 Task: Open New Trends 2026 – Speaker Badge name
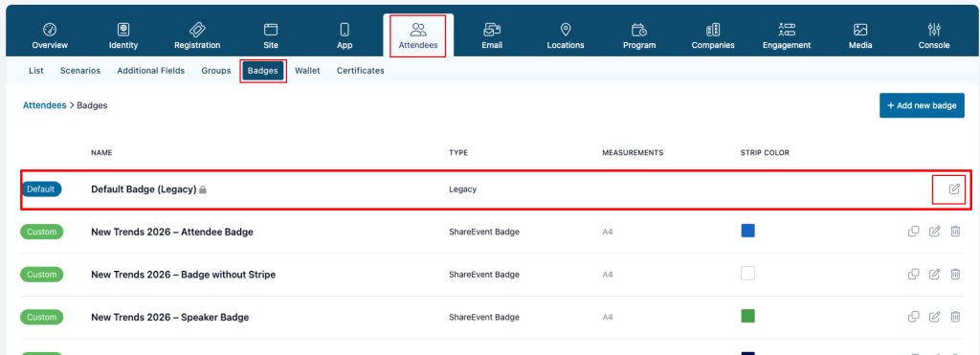170,318
